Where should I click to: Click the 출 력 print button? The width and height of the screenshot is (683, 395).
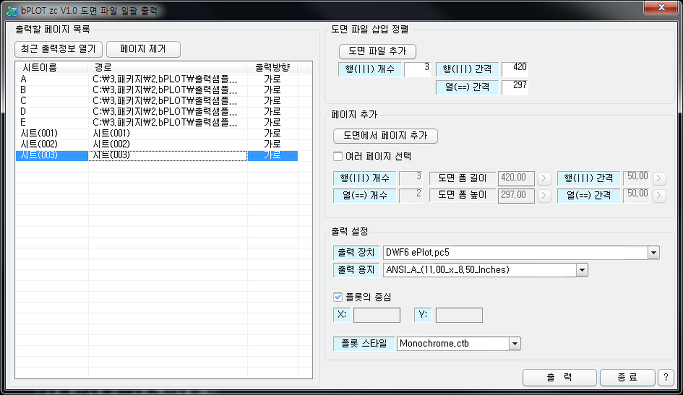(x=559, y=377)
